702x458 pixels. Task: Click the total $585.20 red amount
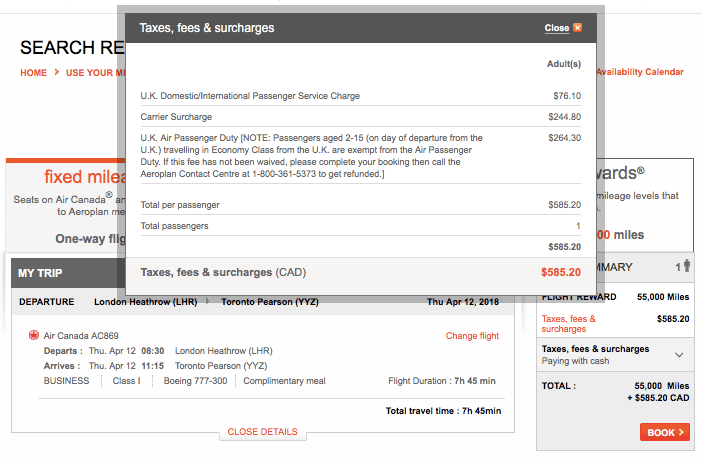pos(561,272)
